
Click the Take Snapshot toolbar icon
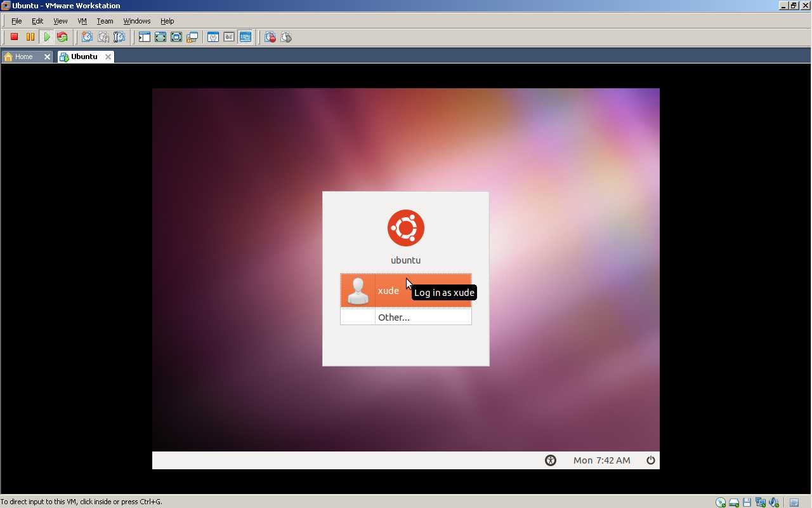87,37
